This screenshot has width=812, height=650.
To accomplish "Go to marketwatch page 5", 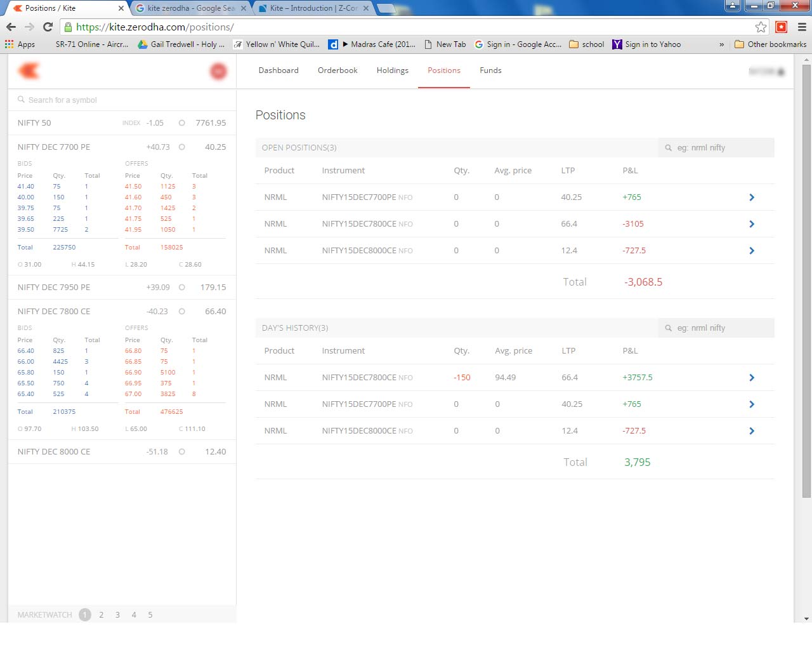I will [150, 615].
